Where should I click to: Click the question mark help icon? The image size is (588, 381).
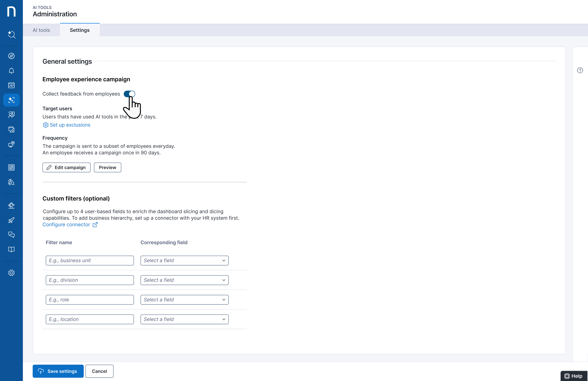pos(580,70)
